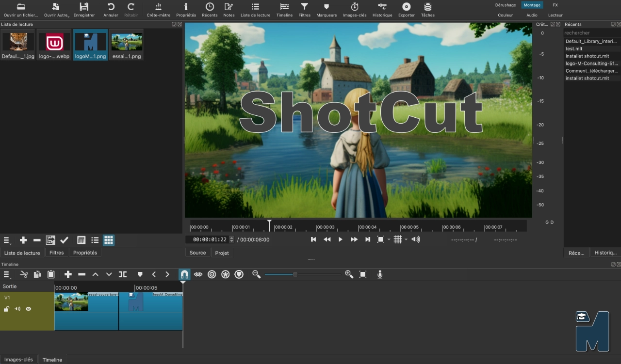The width and height of the screenshot is (621, 364).
Task: Switch to FX layout
Action: tap(555, 5)
